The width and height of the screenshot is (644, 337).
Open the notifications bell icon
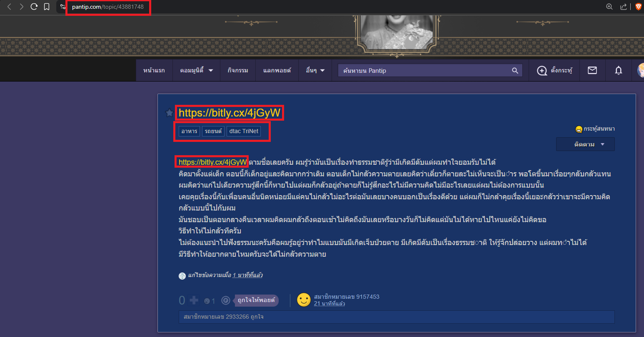pyautogui.click(x=619, y=70)
